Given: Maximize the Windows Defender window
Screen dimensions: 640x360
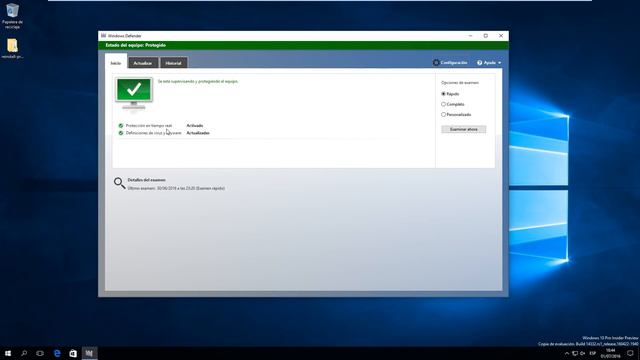Looking at the screenshot, I should pos(486,36).
